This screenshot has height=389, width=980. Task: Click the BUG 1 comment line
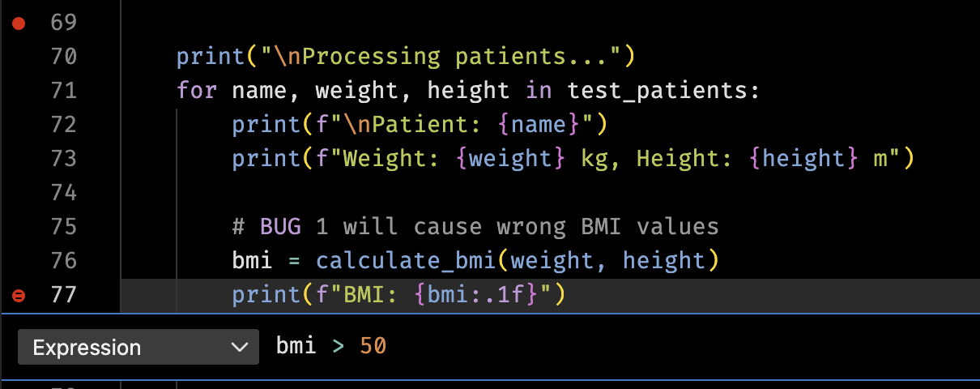[x=475, y=226]
